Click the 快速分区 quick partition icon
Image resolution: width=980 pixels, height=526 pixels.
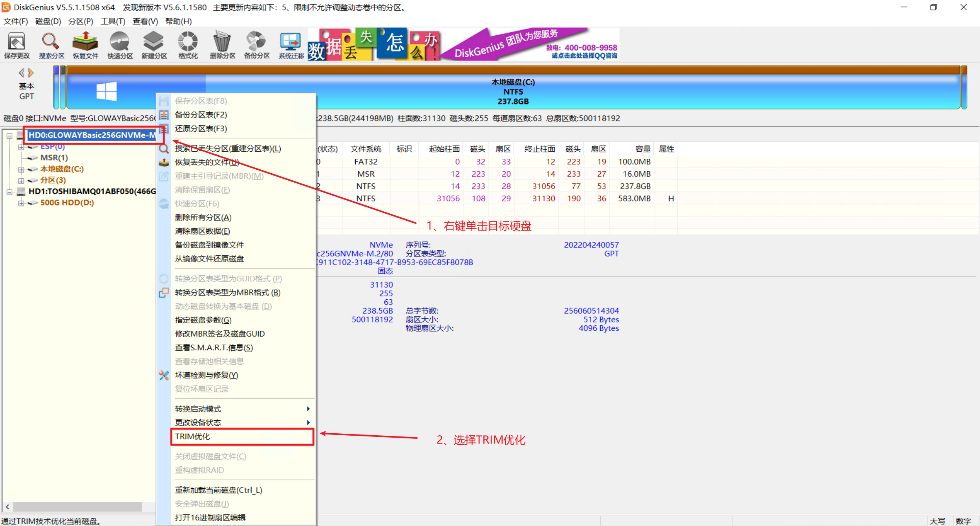[x=119, y=44]
